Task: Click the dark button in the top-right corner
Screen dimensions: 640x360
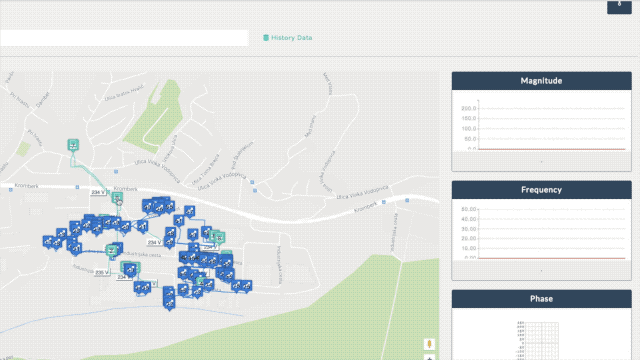Action: click(619, 7)
